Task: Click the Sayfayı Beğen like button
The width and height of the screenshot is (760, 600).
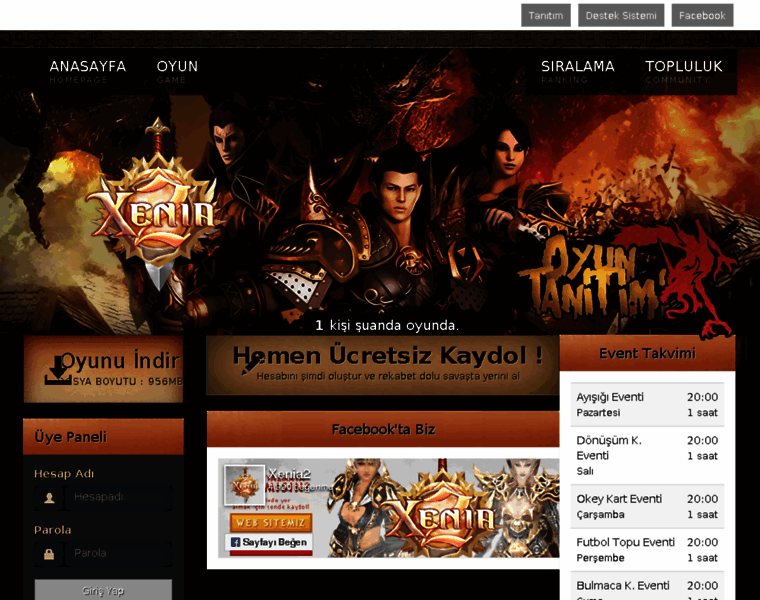Action: (x=269, y=542)
